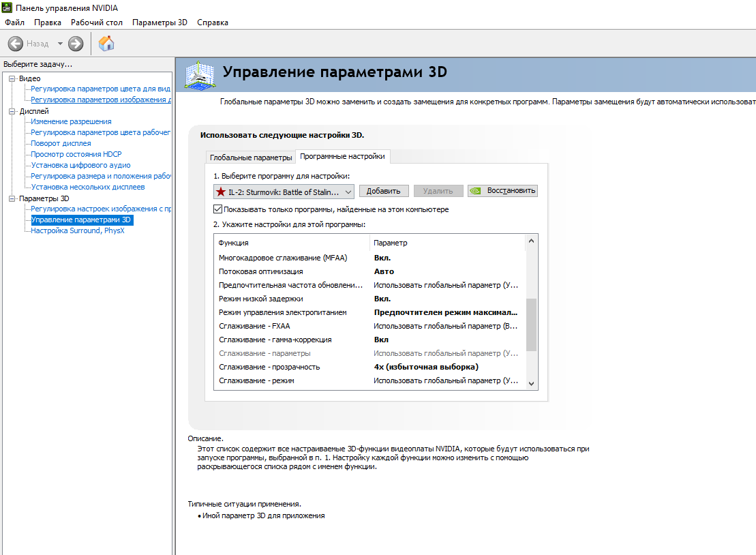Open the Home icon in toolbar
756x555 pixels.
[x=106, y=44]
